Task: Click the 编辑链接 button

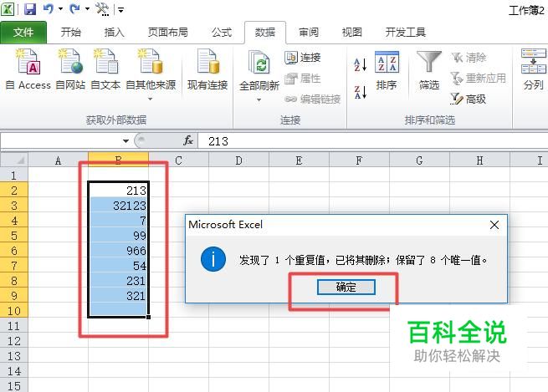Action: tap(312, 99)
